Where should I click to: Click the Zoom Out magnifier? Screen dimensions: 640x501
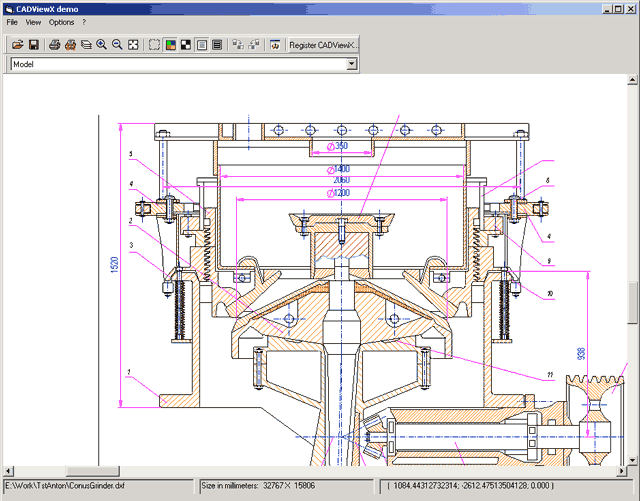(x=117, y=45)
